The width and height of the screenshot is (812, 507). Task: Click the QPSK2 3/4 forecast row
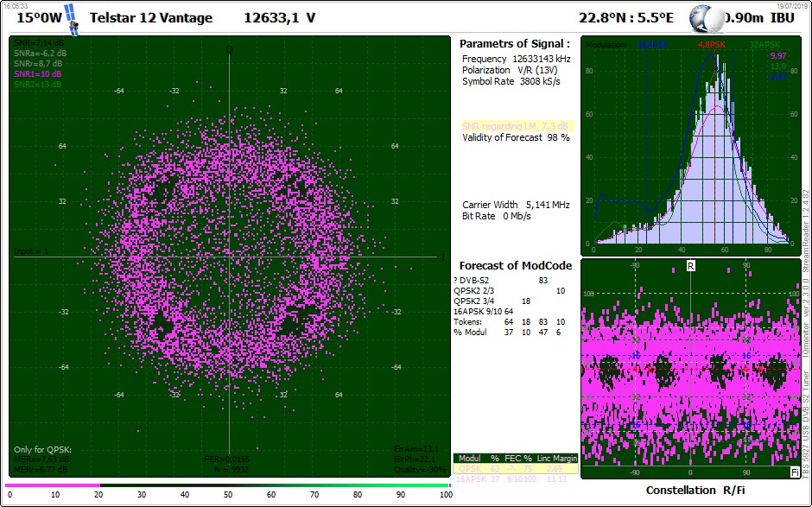coord(492,301)
